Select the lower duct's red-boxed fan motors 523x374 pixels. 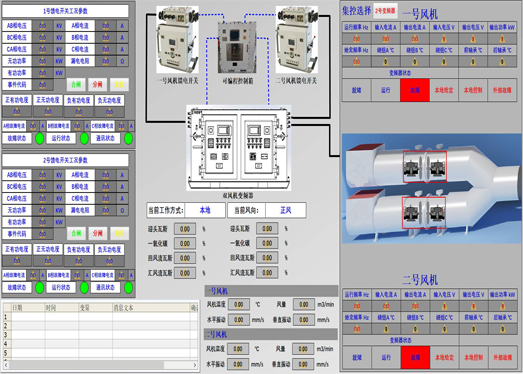pyautogui.click(x=424, y=213)
